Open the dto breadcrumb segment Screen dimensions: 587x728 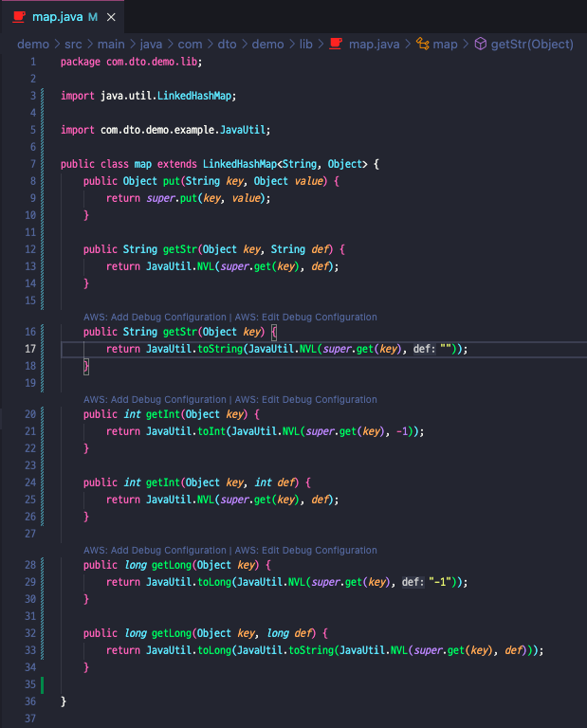227,45
